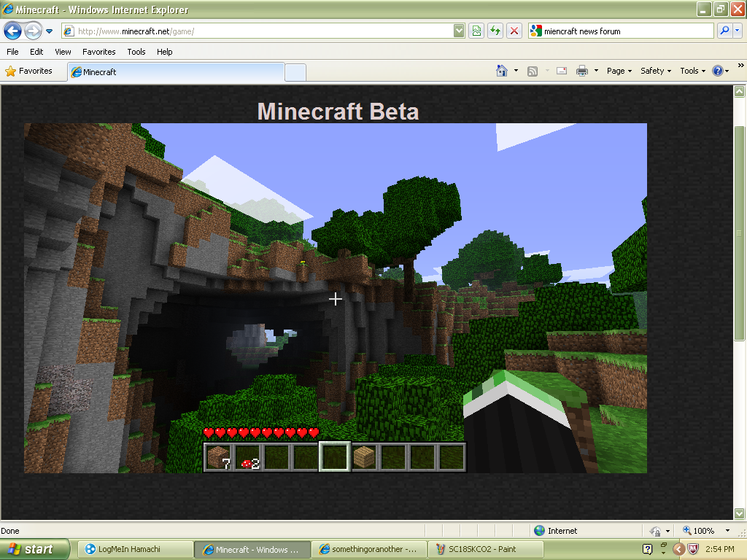
Task: Open the Help menu
Action: (x=164, y=52)
